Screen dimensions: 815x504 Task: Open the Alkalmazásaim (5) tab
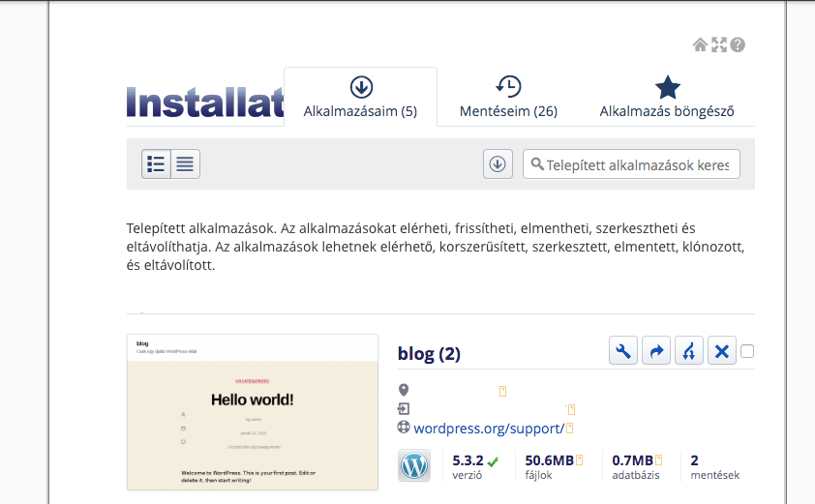pos(360,97)
